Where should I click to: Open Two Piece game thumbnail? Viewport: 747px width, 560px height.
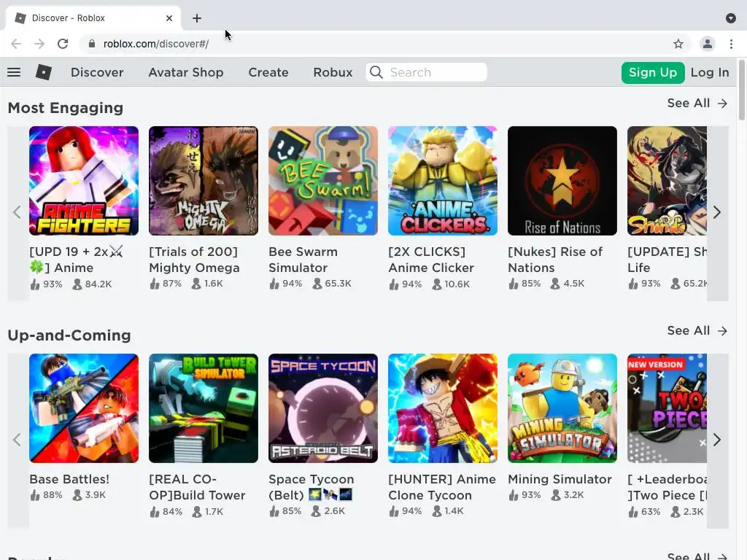click(x=667, y=408)
